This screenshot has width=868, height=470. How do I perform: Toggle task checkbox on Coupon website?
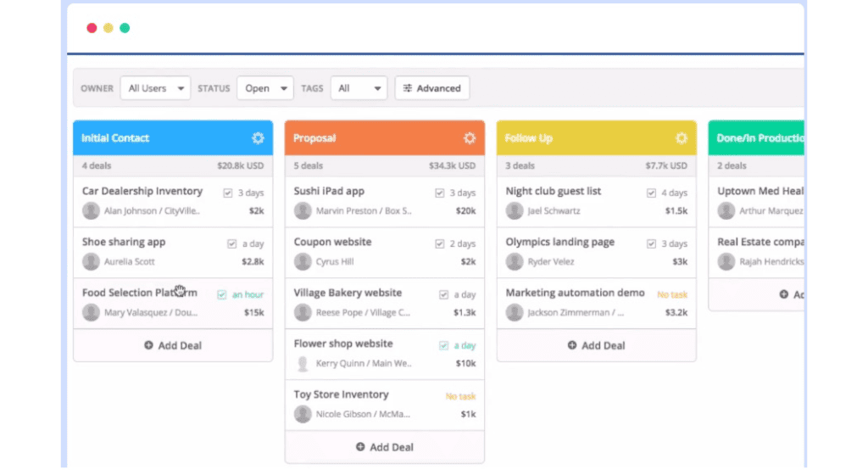pyautogui.click(x=440, y=243)
